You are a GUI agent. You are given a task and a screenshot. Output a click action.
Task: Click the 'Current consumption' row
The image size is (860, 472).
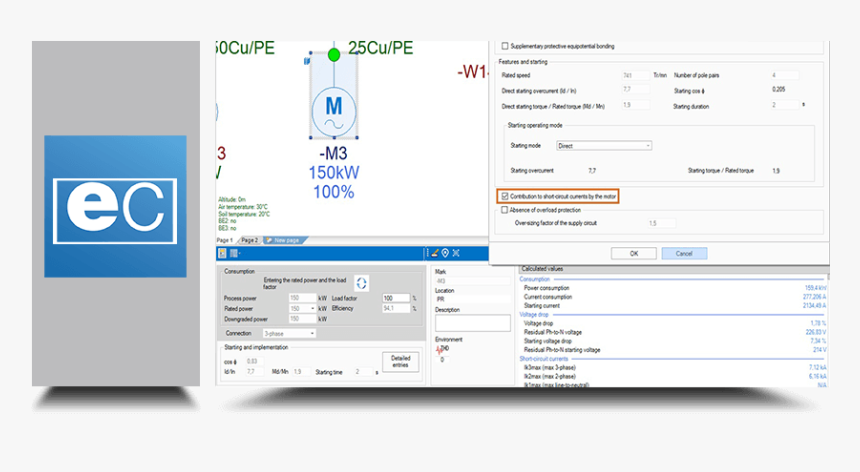point(674,297)
